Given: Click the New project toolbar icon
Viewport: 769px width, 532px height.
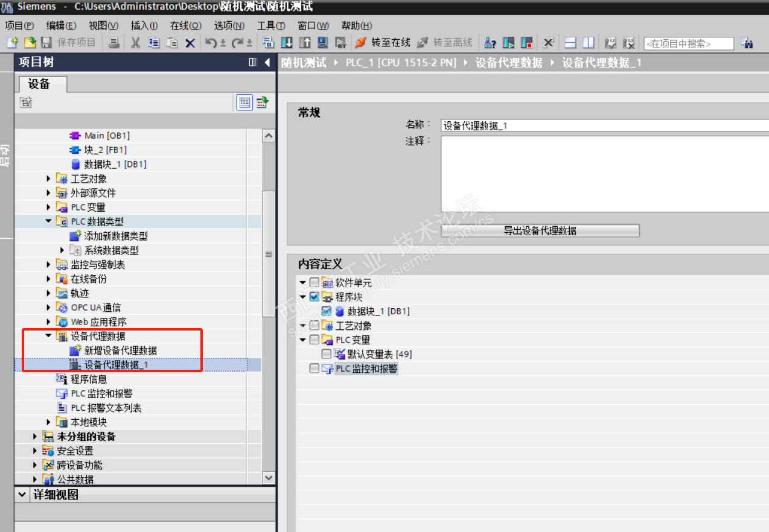Looking at the screenshot, I should tap(13, 43).
